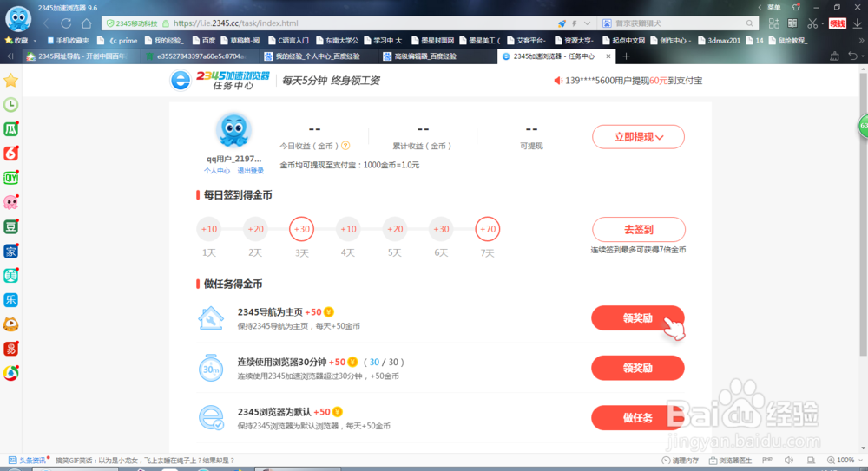Screen dimensions: 868x471
Task: Claim reward for 连续使用浏览器30分钟 task
Action: [x=638, y=368]
